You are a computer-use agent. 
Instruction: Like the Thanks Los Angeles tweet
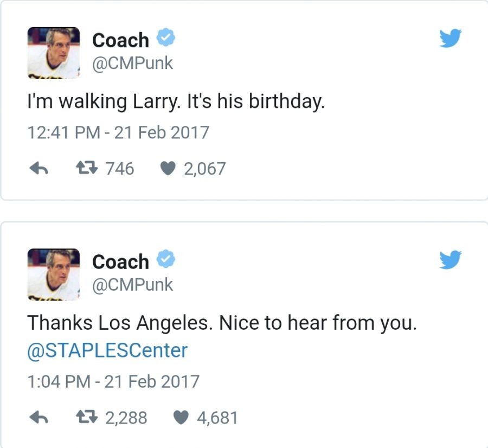181,417
